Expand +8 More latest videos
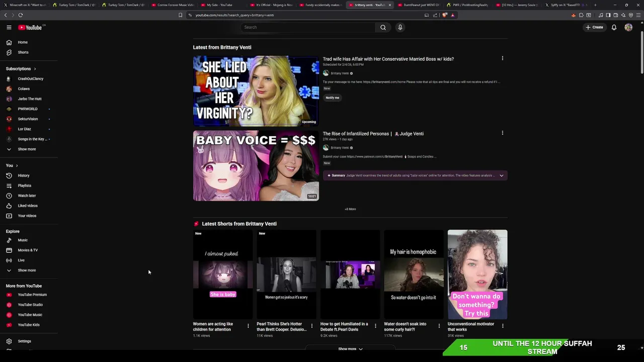Viewport: 644px width, 362px height. coord(350,209)
